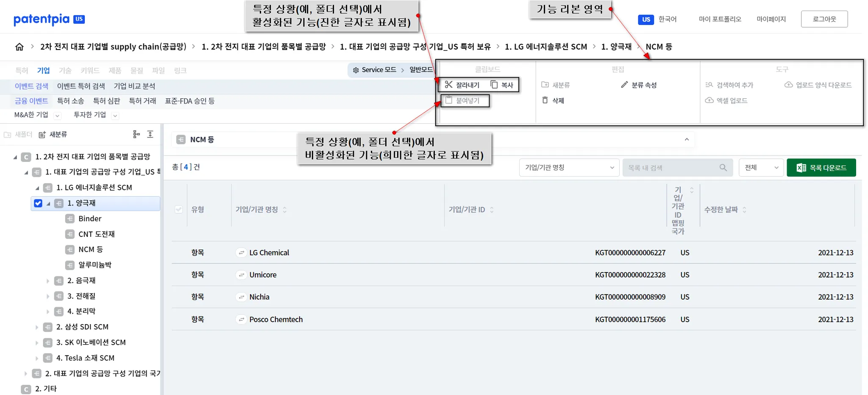
Task: Toggle the select-all checkbox in table header
Action: click(179, 209)
